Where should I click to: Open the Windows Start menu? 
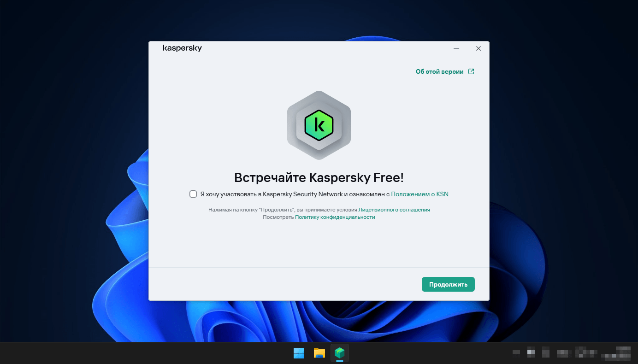click(299, 353)
